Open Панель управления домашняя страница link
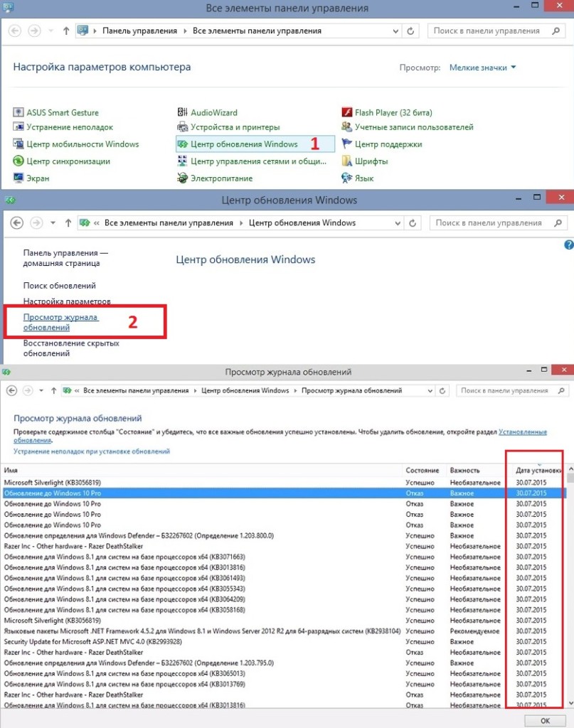This screenshot has height=728, width=574. pos(65,258)
